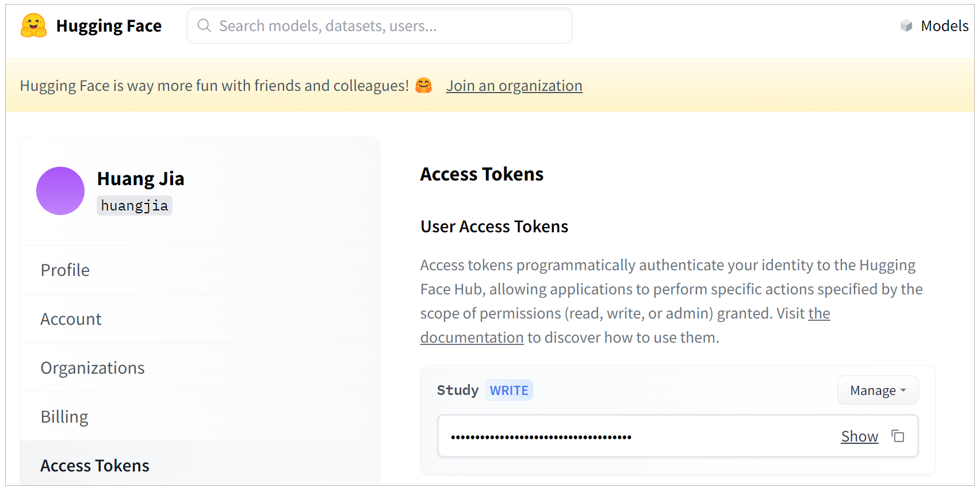980x491 pixels.
Task: Click the Join an organization link
Action: [x=514, y=86]
